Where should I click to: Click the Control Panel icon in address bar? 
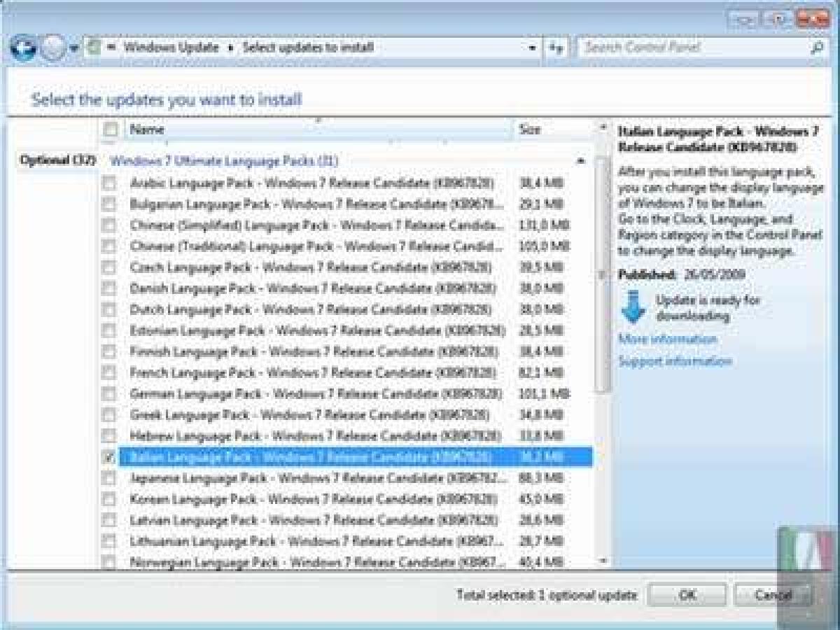point(93,48)
